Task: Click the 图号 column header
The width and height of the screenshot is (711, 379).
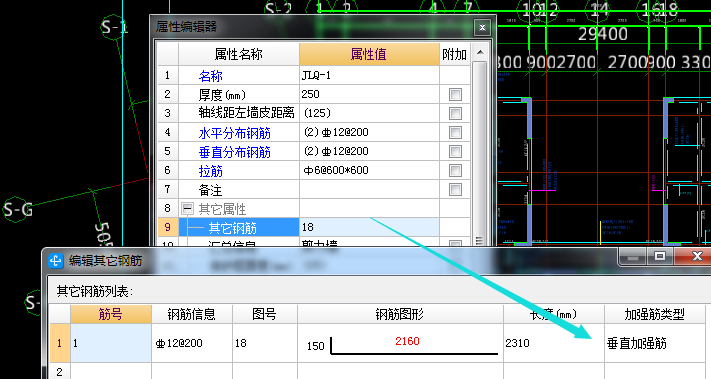Action: (x=264, y=314)
